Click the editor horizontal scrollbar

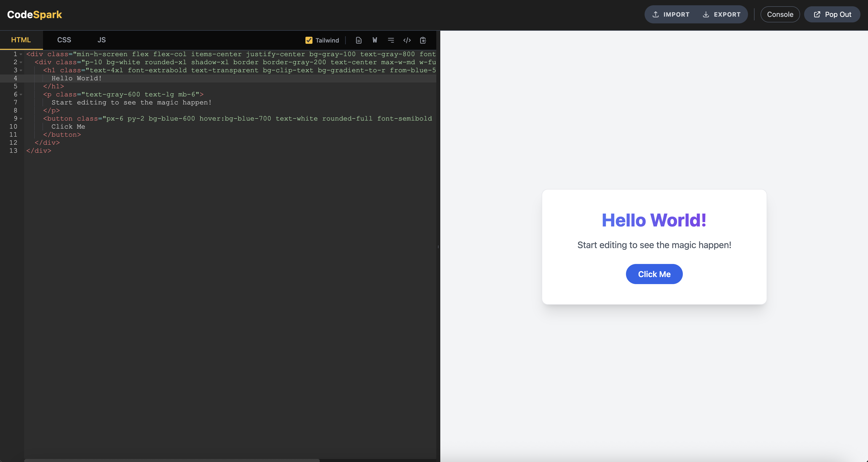172,460
